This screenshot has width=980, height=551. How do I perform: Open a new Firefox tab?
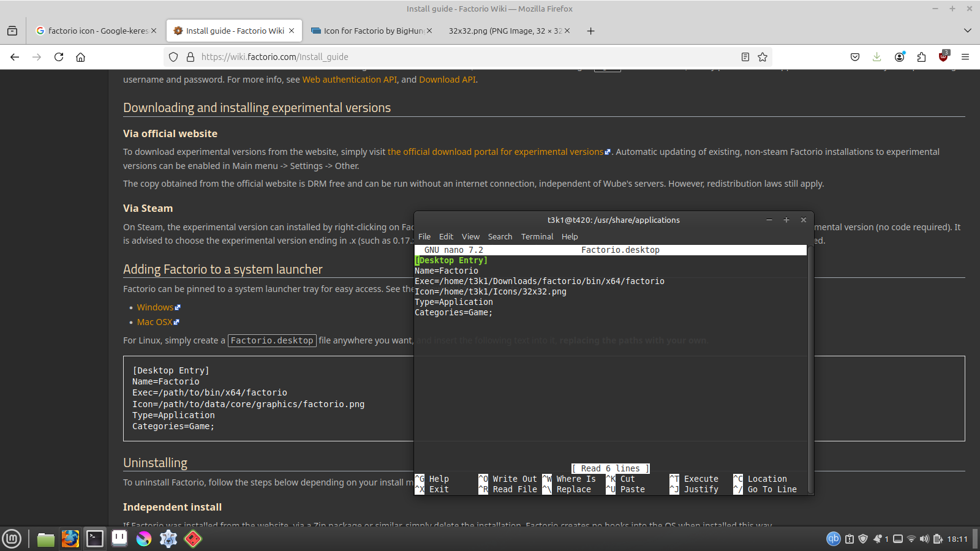pos(590,31)
